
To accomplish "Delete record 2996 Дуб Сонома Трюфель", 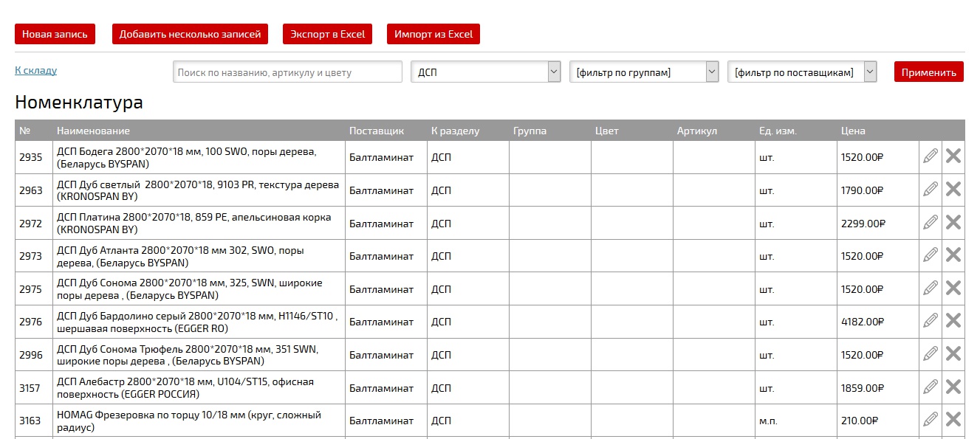I will tap(953, 354).
